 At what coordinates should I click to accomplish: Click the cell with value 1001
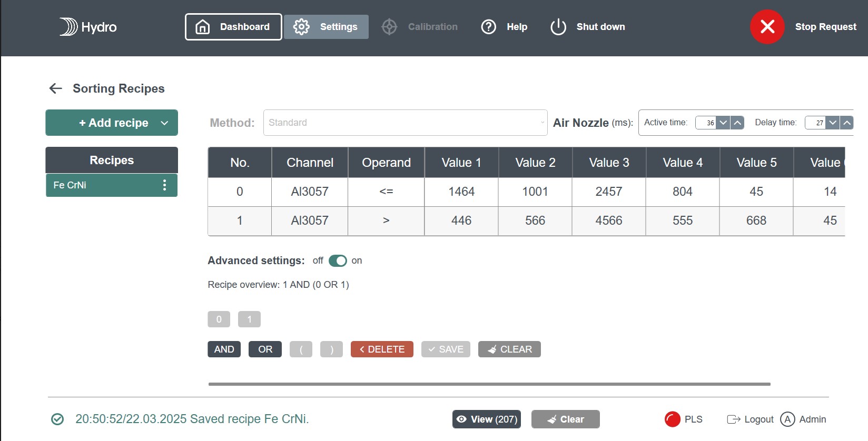(535, 192)
